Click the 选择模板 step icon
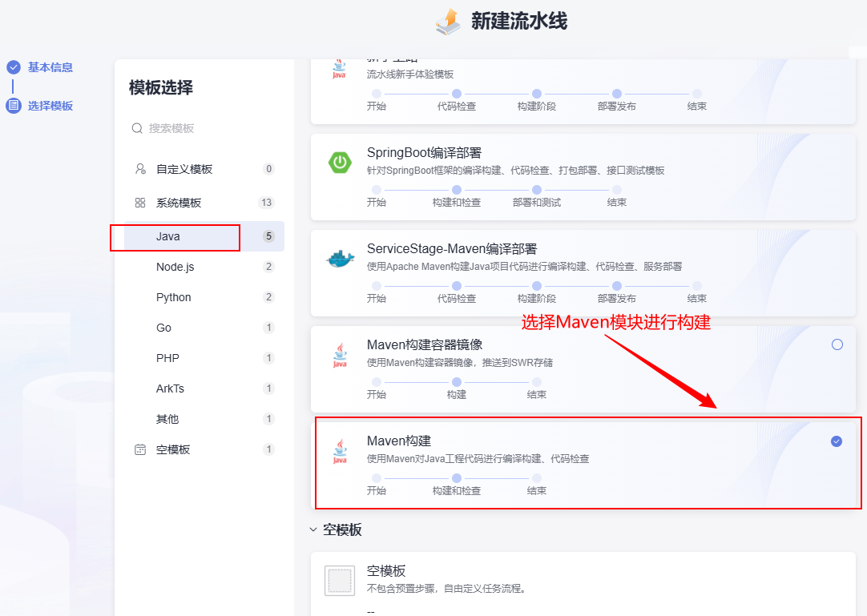This screenshot has height=616, width=867. pyautogui.click(x=14, y=106)
